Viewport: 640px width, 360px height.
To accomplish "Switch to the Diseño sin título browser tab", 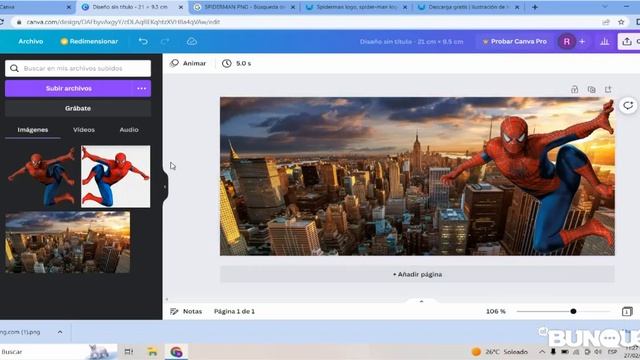I will 132,7.
